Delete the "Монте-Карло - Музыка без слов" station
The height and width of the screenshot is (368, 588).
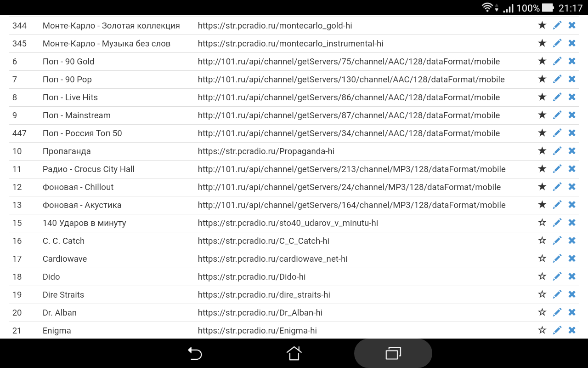point(572,43)
